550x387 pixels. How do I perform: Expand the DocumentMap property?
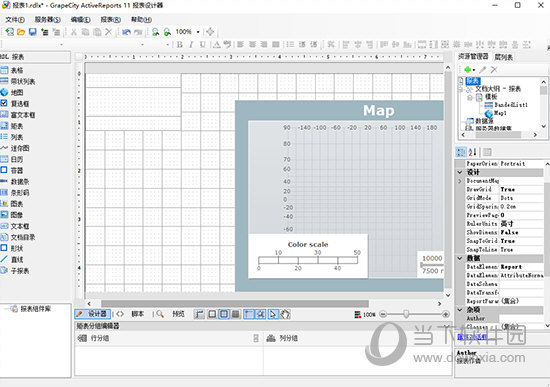tap(460, 181)
